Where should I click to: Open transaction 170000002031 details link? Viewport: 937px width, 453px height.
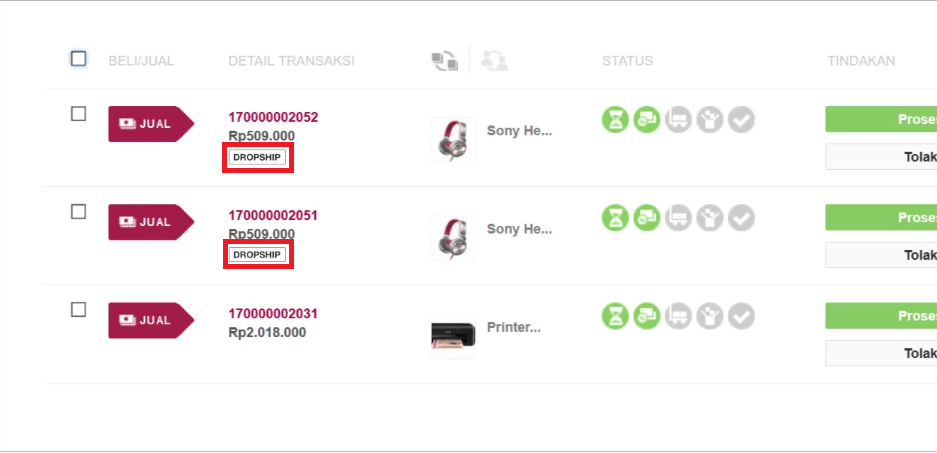tap(272, 314)
